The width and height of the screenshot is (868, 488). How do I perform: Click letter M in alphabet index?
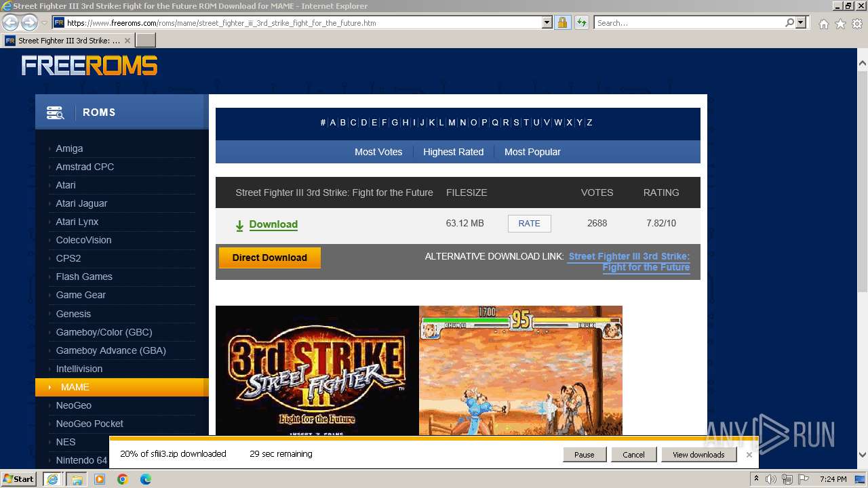[452, 123]
